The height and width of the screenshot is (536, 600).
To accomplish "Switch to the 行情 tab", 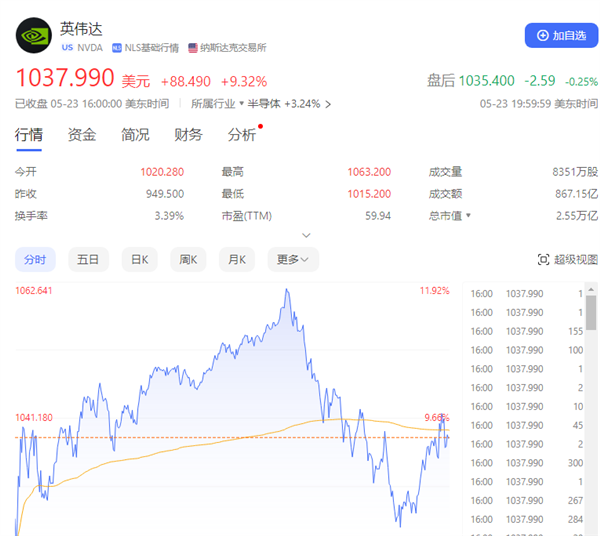I will [x=29, y=135].
